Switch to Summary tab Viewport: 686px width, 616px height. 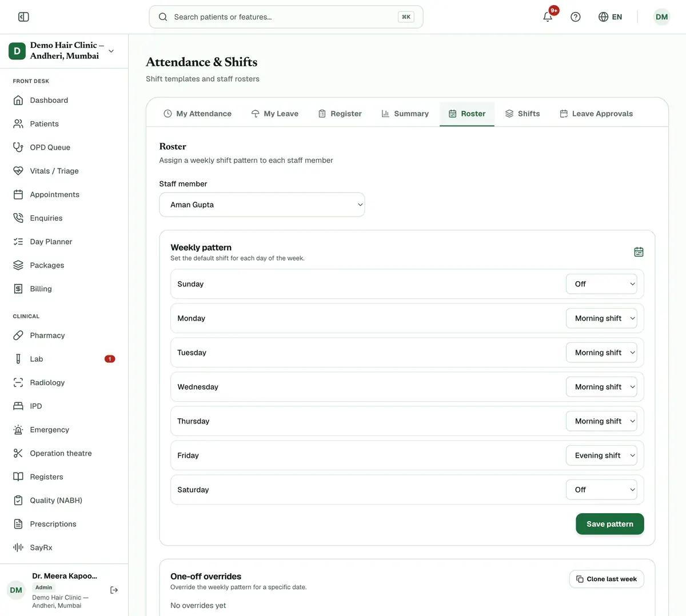pos(405,114)
